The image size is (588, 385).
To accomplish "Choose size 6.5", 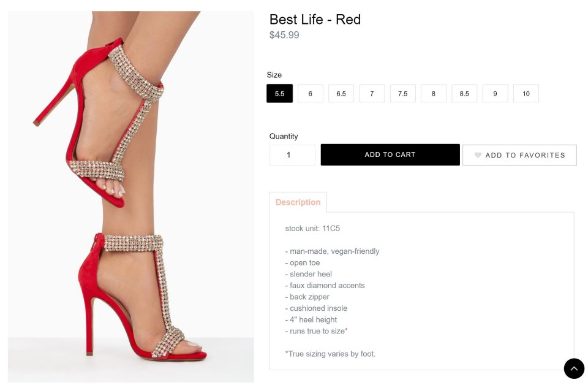I will pos(341,93).
